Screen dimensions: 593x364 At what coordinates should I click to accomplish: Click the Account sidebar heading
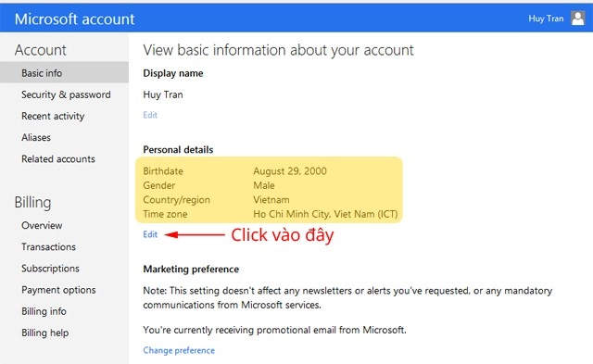41,50
